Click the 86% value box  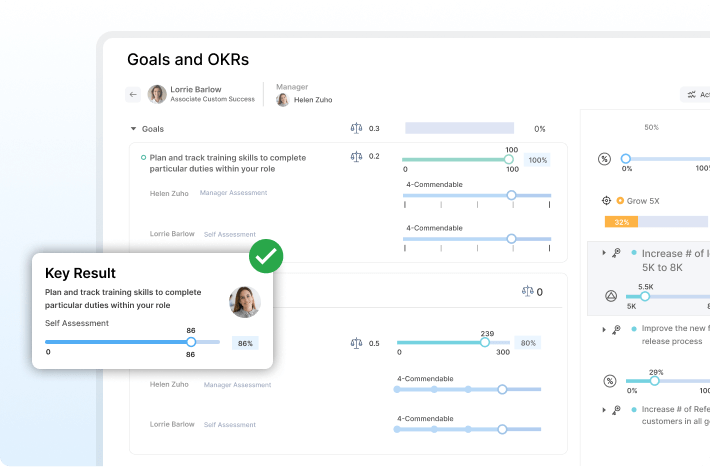(245, 343)
